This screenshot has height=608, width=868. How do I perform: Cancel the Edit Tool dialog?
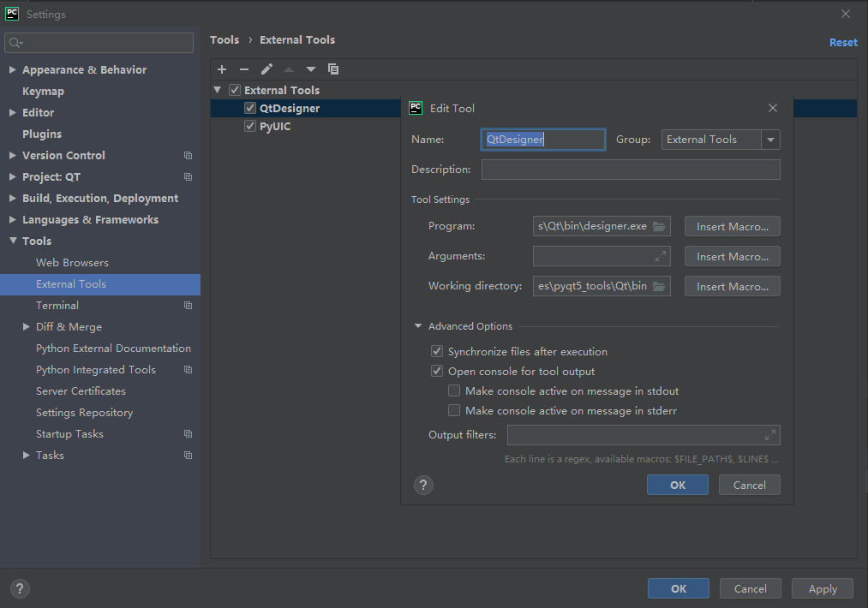[x=750, y=486]
